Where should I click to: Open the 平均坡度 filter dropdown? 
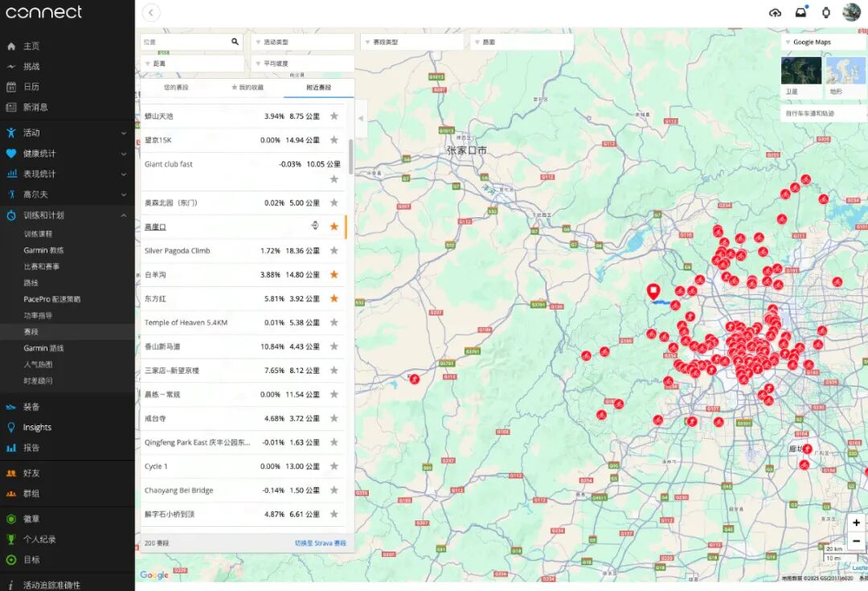tap(302, 63)
